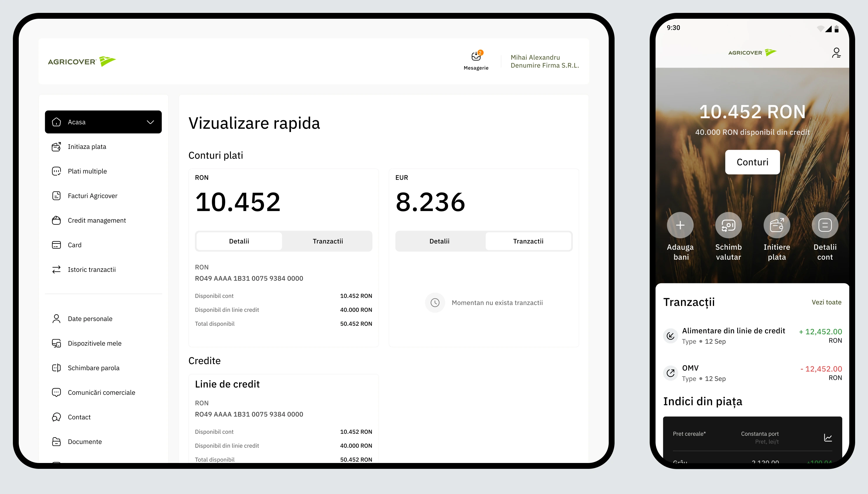868x494 pixels.
Task: Tap the Constanta port column label
Action: pyautogui.click(x=759, y=434)
